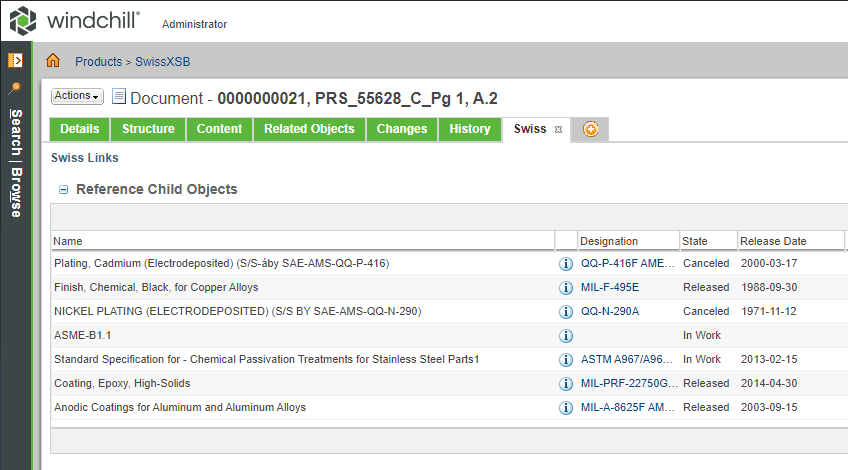Click the 'Swiss Links' heading
The image size is (848, 470).
coord(85,158)
